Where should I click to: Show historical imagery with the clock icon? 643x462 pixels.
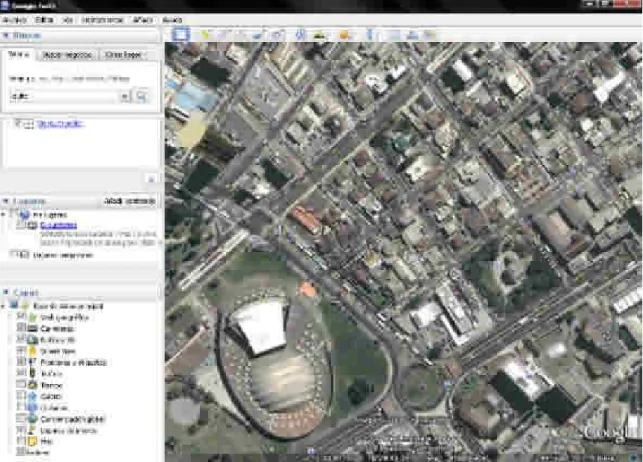(x=301, y=35)
